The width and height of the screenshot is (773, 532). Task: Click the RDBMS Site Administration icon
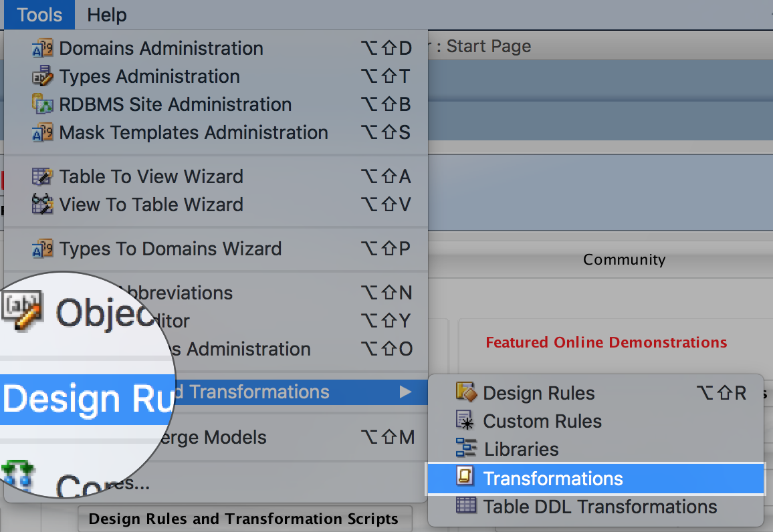click(43, 104)
